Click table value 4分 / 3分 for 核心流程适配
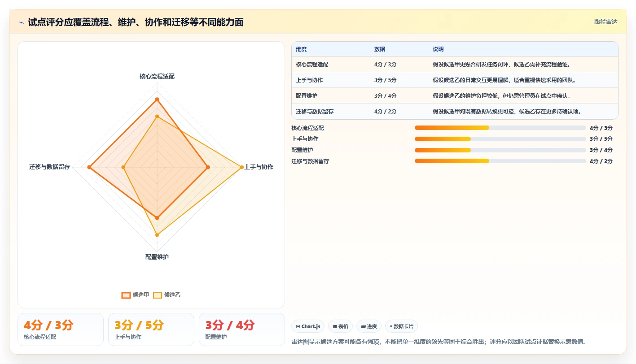This screenshot has width=636, height=364. [386, 65]
